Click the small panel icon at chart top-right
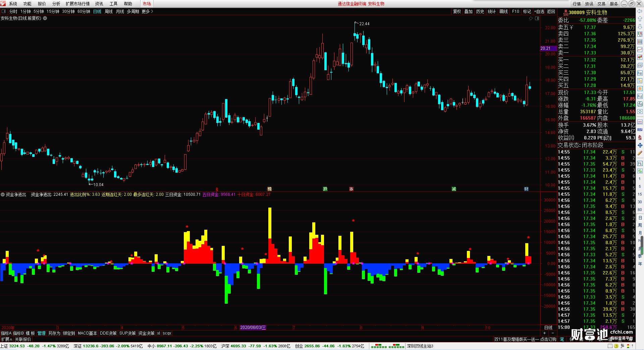This screenshot has height=350, width=644. [x=537, y=18]
